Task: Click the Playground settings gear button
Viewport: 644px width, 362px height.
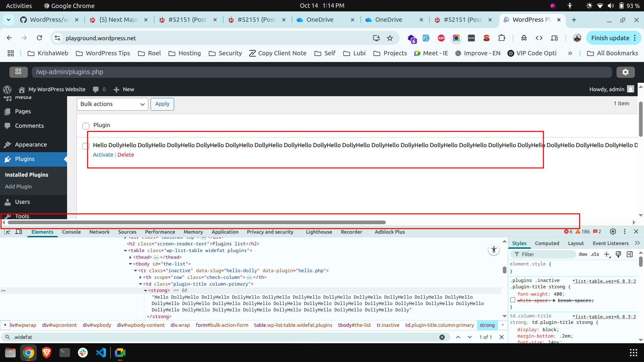Action: [625, 72]
